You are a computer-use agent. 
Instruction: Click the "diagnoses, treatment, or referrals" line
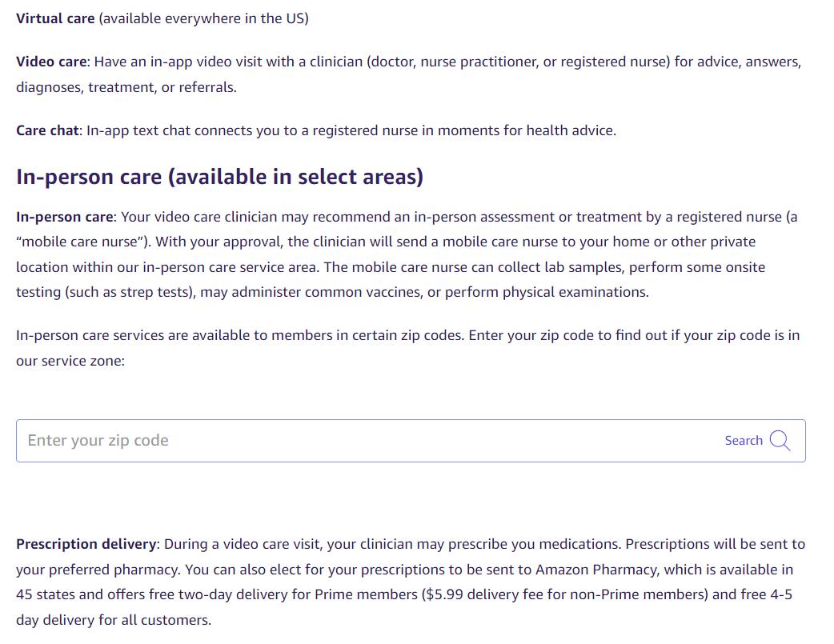[x=126, y=87]
